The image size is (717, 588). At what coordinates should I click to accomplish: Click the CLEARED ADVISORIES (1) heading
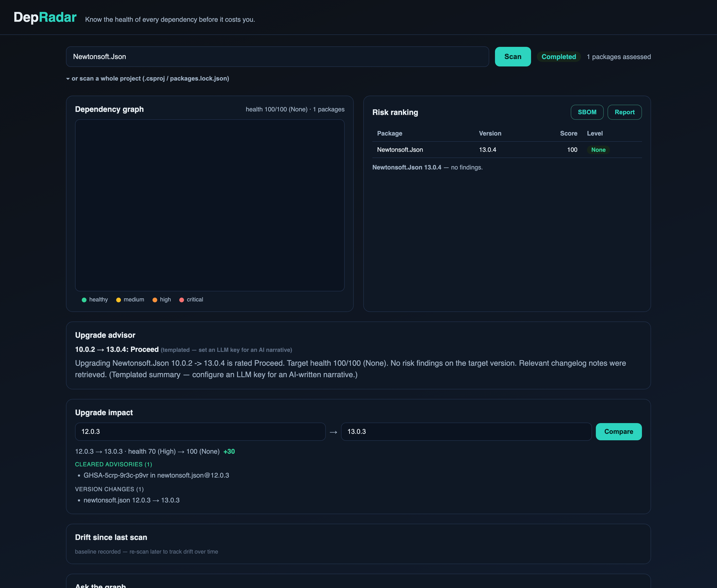pos(113,464)
